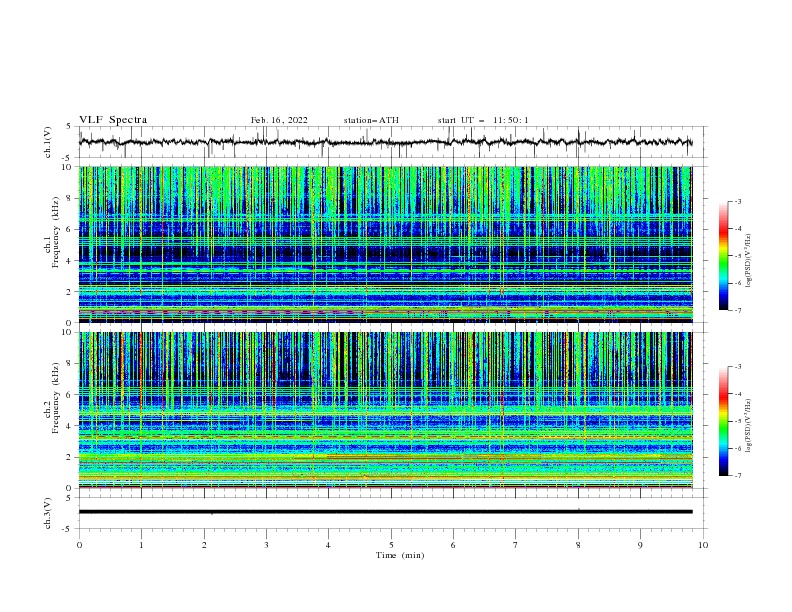Click the ch.1 spectrogram panel

point(386,244)
